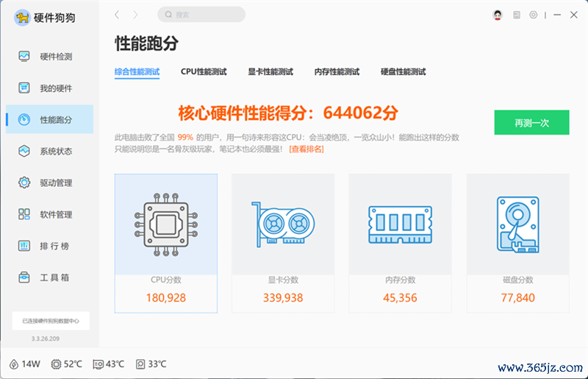Click the 显卡分数 label

coord(283,280)
